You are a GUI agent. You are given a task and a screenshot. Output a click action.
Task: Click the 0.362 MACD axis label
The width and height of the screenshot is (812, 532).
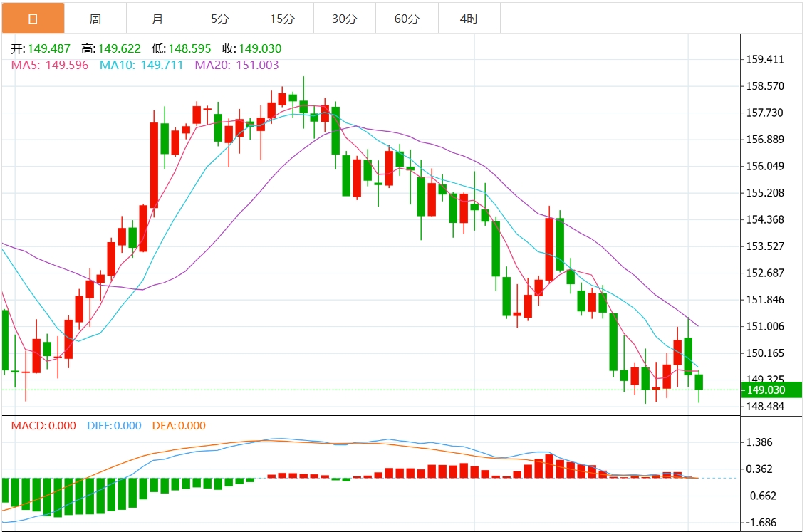[759, 469]
